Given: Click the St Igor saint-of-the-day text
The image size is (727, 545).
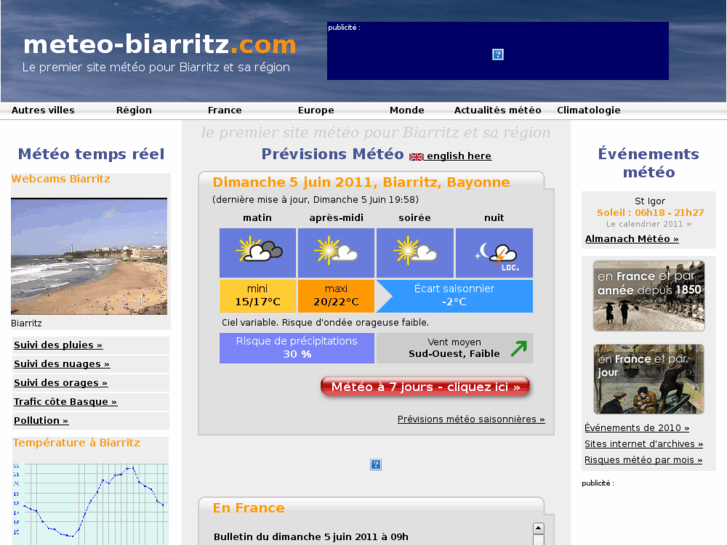Looking at the screenshot, I should pos(650,201).
